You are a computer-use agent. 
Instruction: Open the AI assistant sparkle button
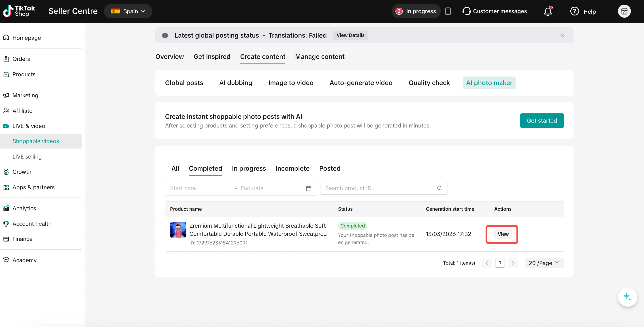tap(627, 297)
